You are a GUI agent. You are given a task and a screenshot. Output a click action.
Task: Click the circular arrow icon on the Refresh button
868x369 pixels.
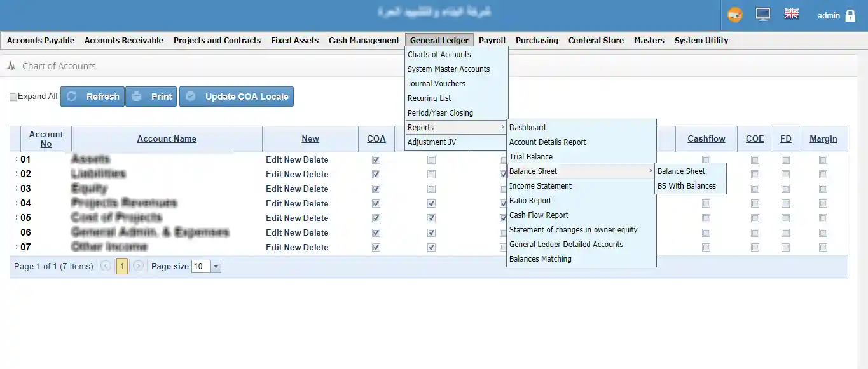pos(72,97)
